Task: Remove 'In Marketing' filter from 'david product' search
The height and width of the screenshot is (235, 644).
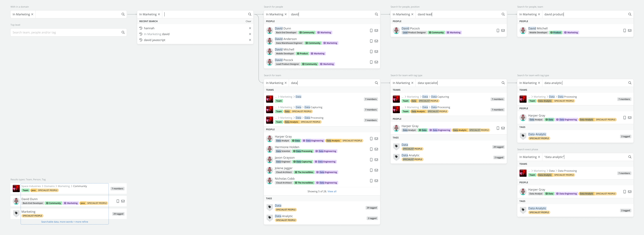Action: pyautogui.click(x=539, y=15)
